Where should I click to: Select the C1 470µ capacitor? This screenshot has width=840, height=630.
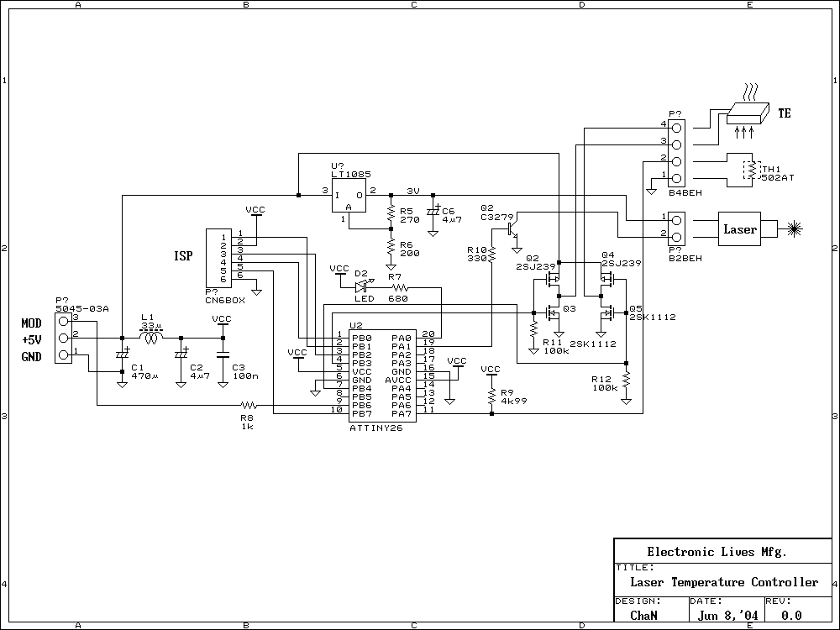point(122,355)
